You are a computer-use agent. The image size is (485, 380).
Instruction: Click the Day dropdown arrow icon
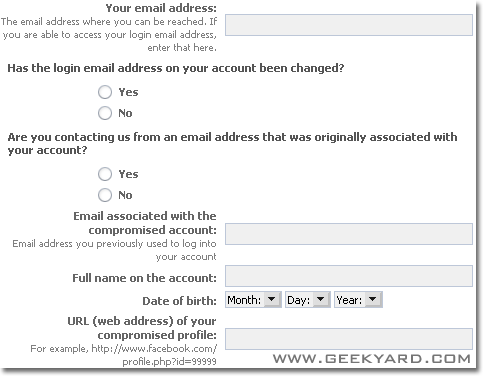click(321, 299)
